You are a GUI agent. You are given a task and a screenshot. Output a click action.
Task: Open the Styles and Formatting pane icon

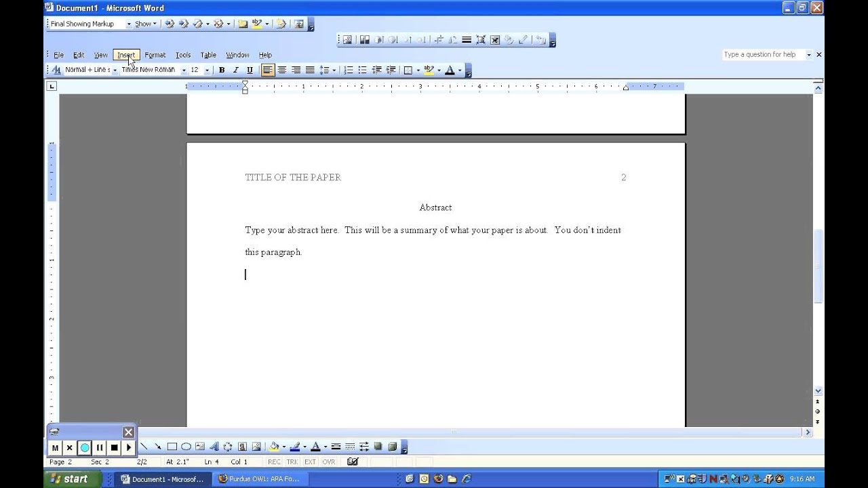click(x=56, y=70)
